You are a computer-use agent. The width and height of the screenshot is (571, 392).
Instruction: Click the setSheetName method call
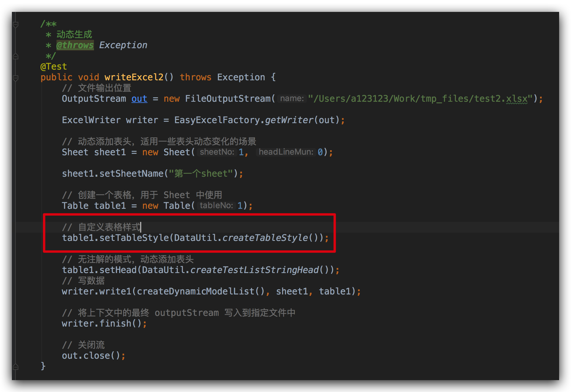click(131, 174)
